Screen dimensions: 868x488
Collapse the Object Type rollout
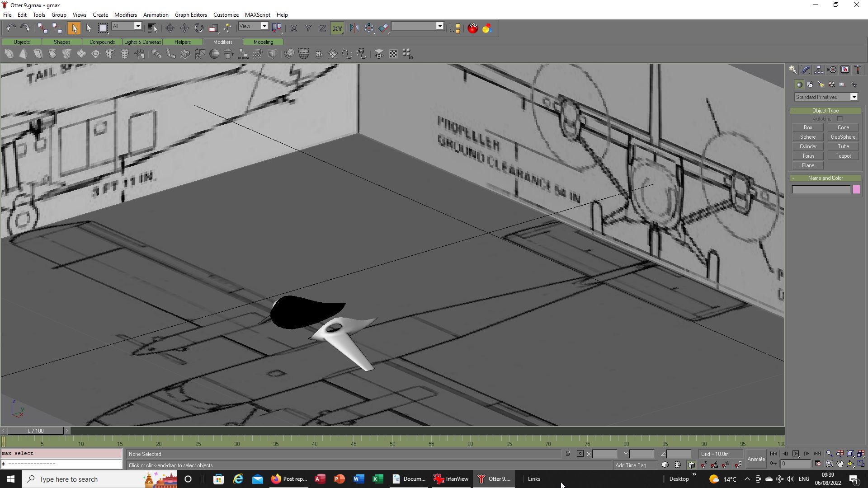click(825, 111)
